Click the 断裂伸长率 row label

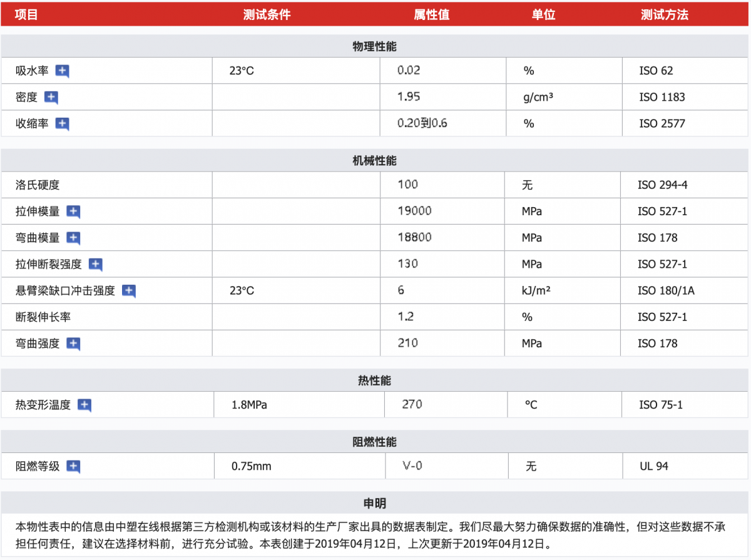[43, 317]
